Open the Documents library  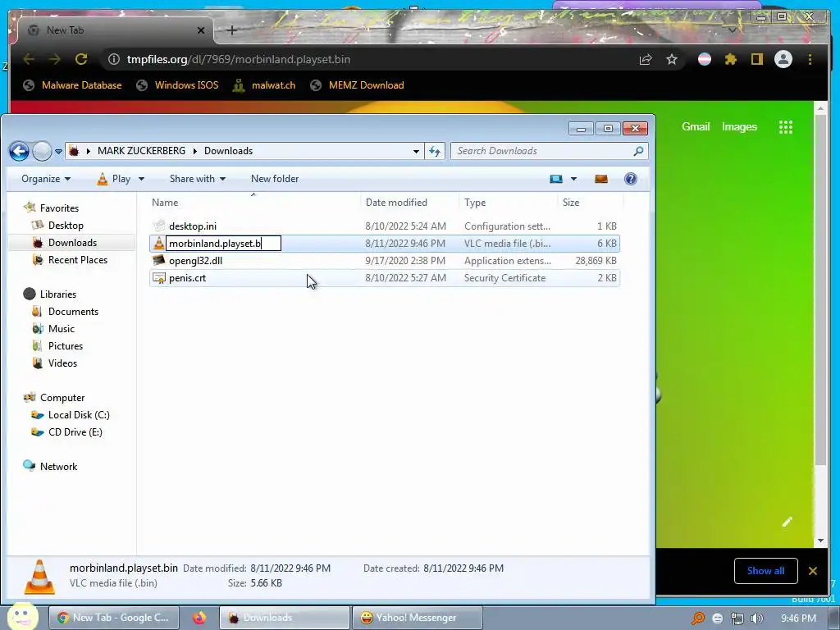(73, 311)
